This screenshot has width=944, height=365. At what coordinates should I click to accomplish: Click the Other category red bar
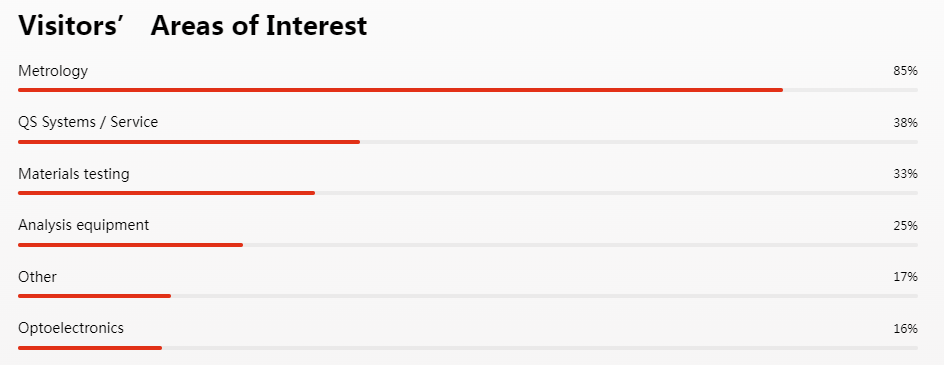coord(95,296)
